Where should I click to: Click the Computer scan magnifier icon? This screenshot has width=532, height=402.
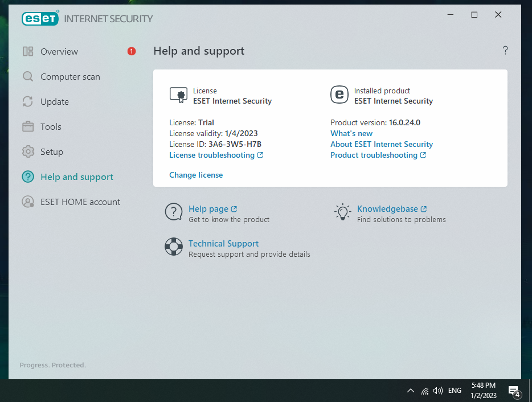click(x=28, y=77)
